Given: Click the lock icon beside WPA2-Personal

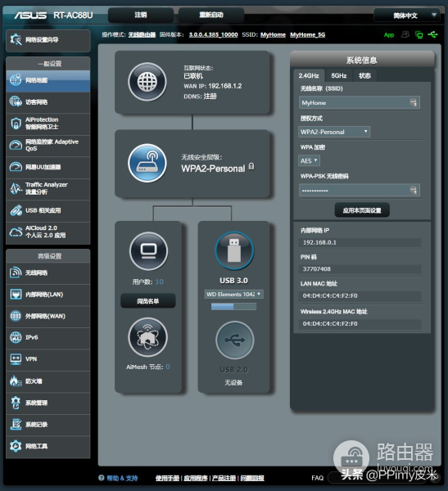Looking at the screenshot, I should point(251,167).
